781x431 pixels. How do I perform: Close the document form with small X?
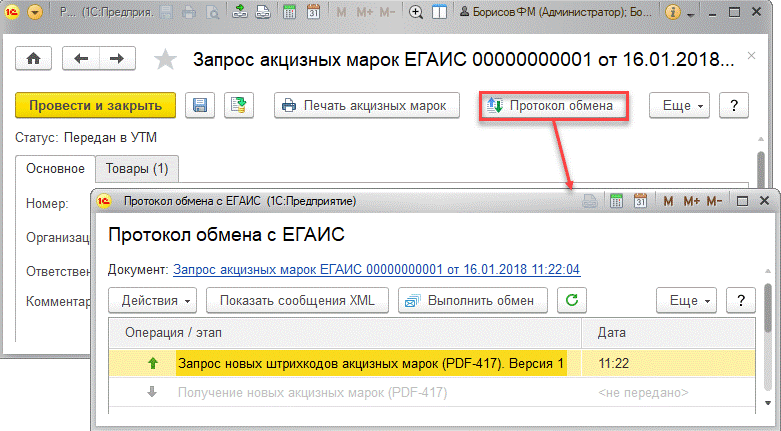pos(751,56)
